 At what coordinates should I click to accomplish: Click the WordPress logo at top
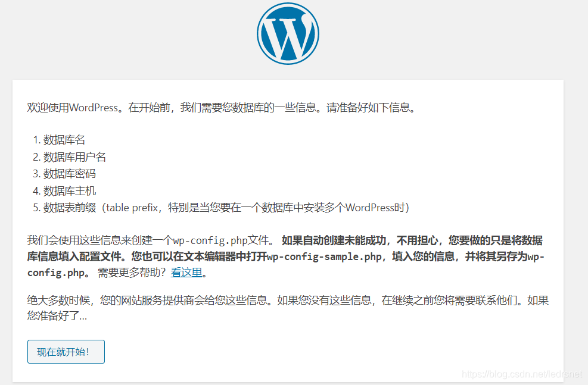click(288, 34)
